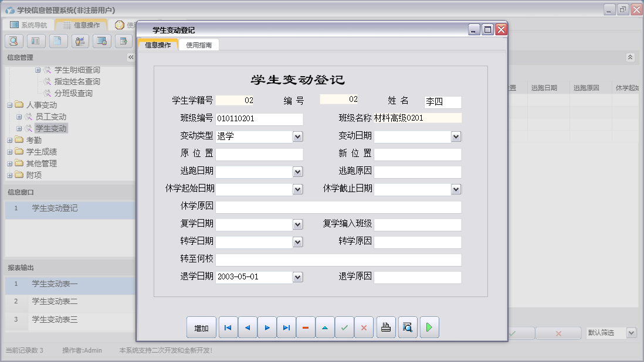Click the 姓名 input field showing 李四
Screen dimensions: 644x362
pos(443,101)
